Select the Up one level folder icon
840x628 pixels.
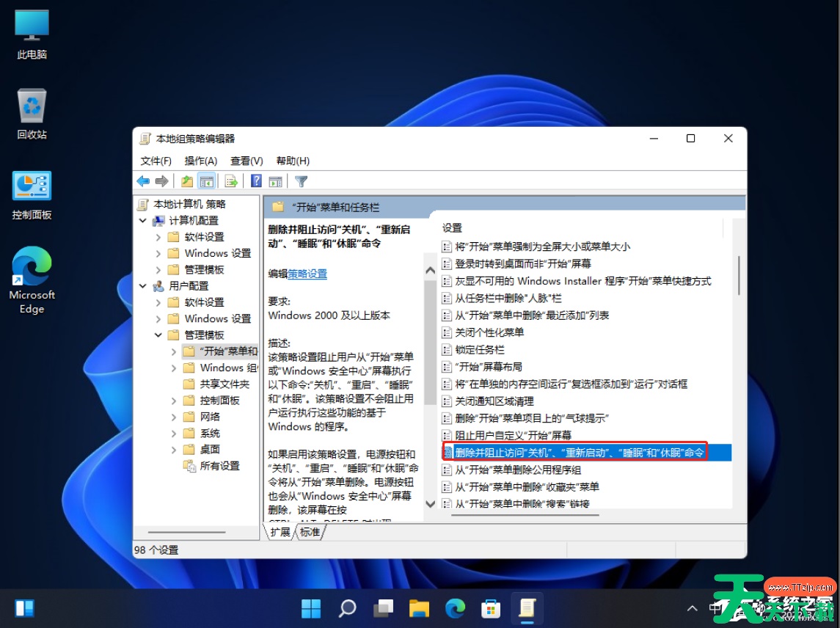tap(186, 180)
